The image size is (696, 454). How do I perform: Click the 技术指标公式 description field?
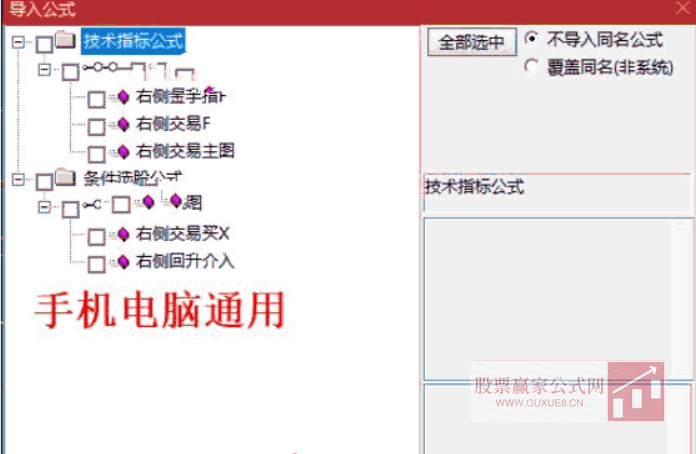pos(558,192)
